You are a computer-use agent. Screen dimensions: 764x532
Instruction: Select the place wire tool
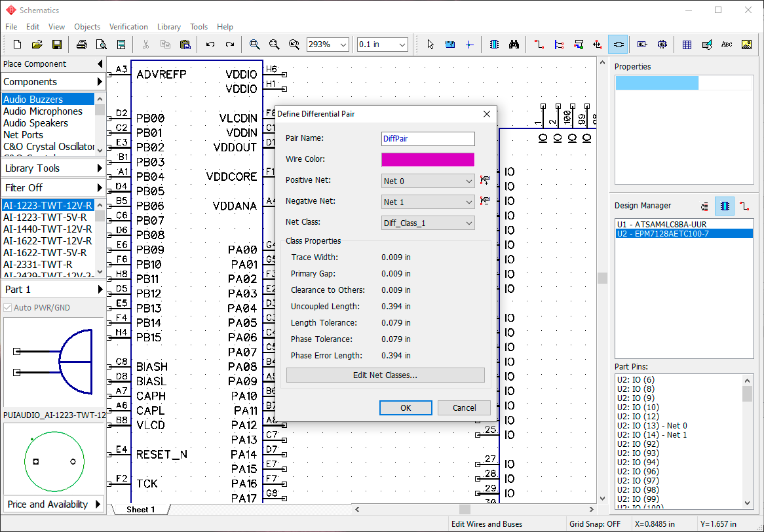coord(539,45)
